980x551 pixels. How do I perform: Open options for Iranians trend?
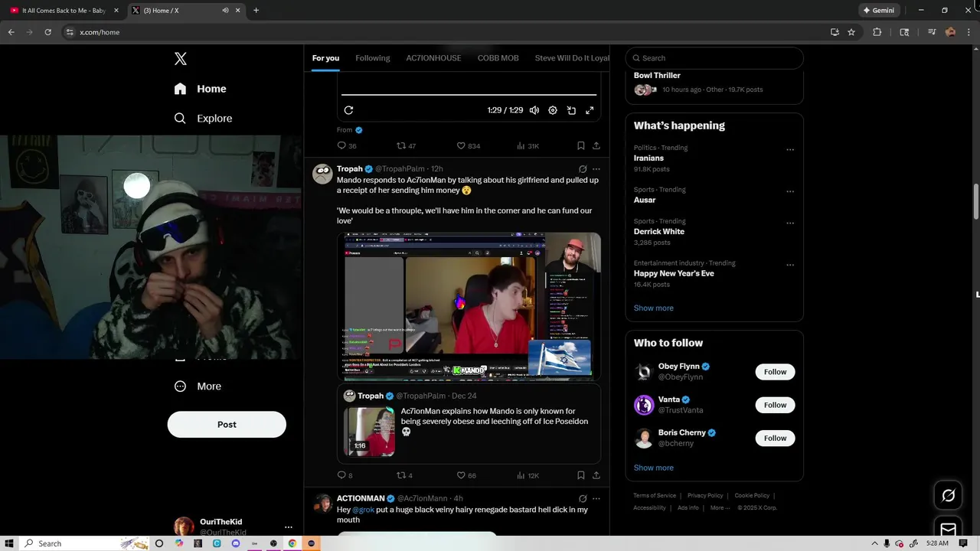point(790,150)
